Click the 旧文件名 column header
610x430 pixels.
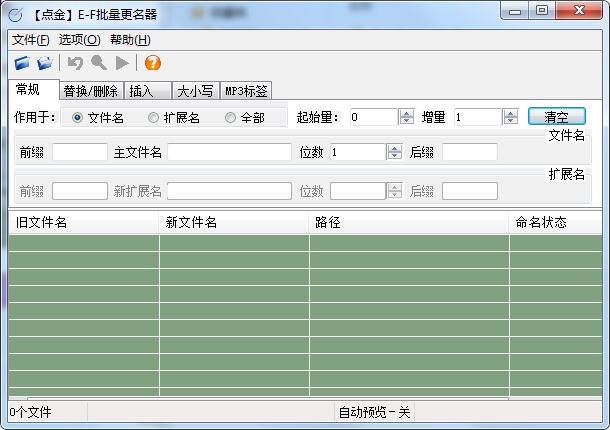[83, 222]
